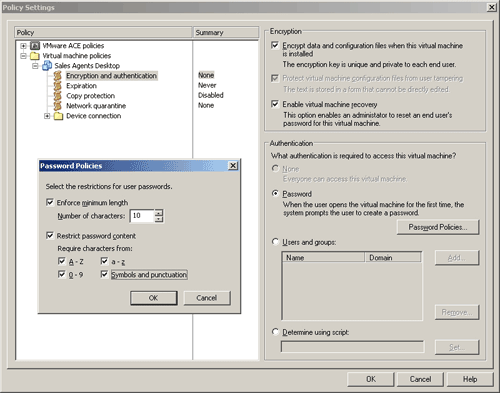
Task: Click the Virtual machine policies folder icon
Action: coord(35,56)
